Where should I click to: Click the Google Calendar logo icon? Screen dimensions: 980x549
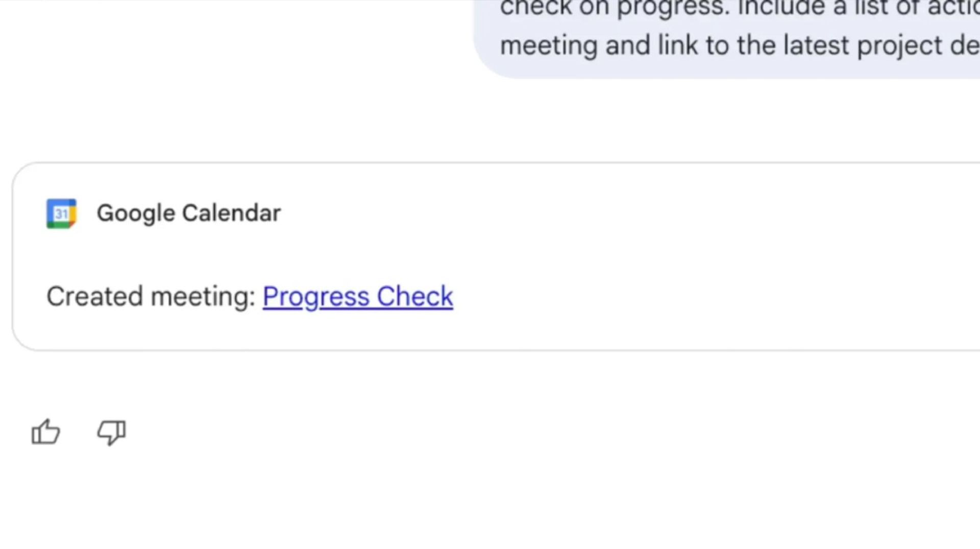61,213
